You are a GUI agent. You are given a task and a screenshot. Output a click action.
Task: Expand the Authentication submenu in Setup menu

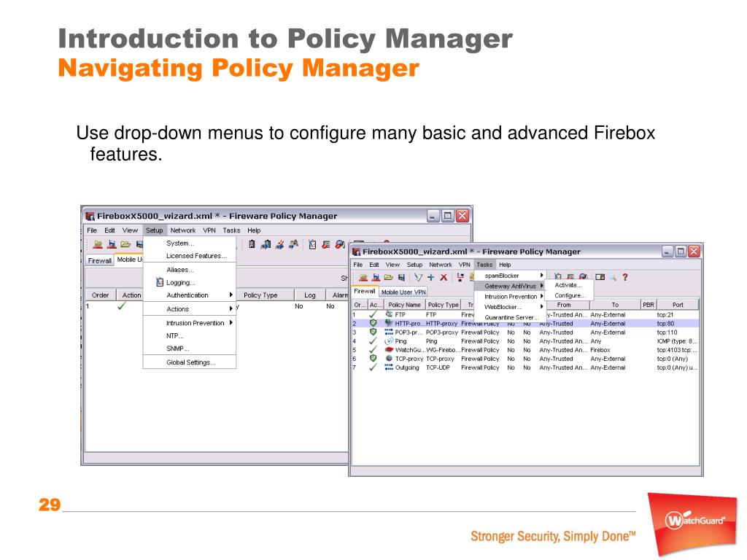[x=190, y=295]
